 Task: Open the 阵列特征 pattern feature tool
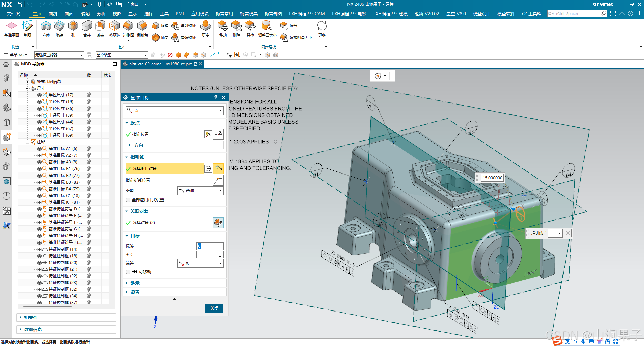[183, 26]
